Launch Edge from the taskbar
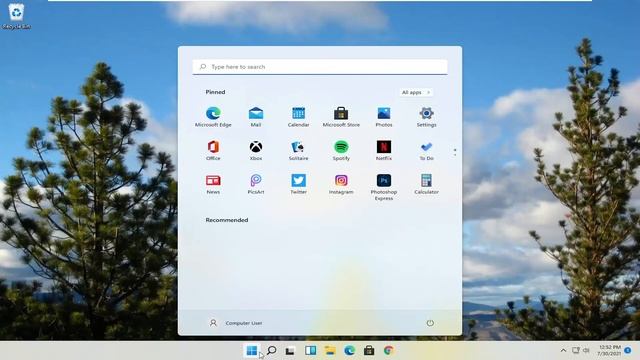640x360 pixels. (x=349, y=350)
